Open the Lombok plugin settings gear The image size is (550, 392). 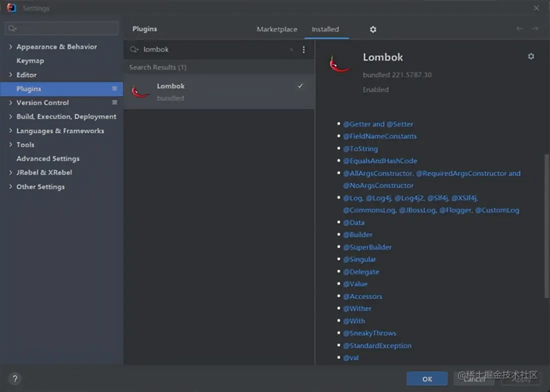pos(531,56)
